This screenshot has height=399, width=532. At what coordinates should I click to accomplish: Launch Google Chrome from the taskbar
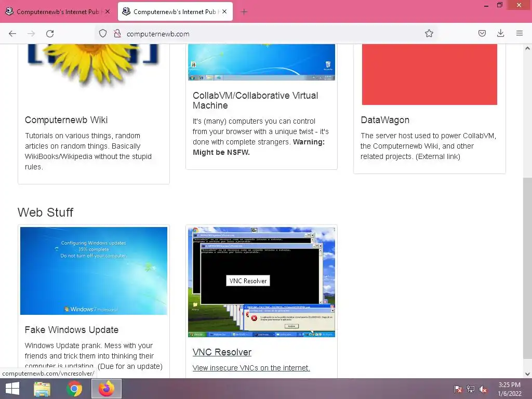click(x=74, y=389)
